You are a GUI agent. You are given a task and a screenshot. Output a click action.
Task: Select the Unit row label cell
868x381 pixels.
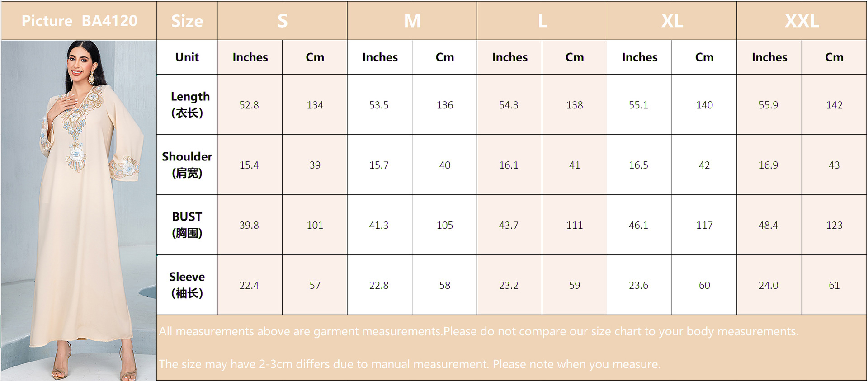coord(187,57)
